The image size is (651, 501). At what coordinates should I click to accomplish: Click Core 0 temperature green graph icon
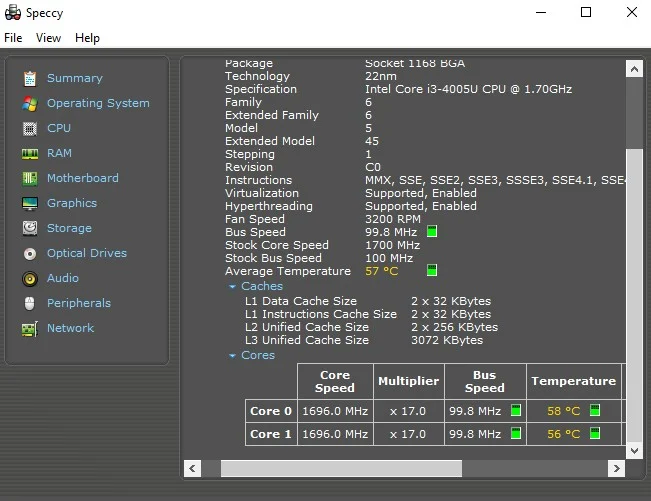595,410
